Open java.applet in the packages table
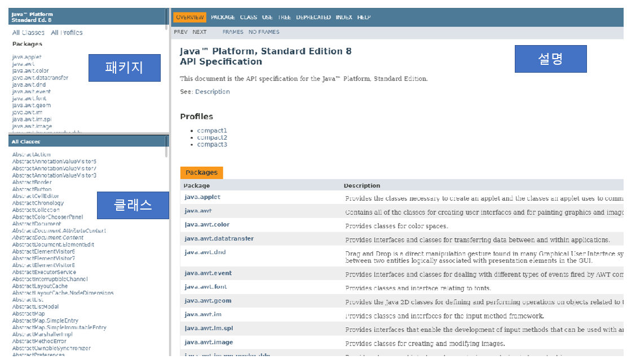627x364 pixels. click(x=202, y=197)
